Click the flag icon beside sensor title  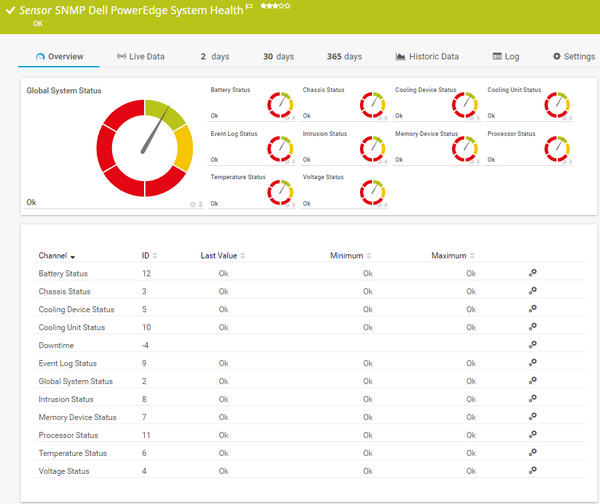pos(249,8)
